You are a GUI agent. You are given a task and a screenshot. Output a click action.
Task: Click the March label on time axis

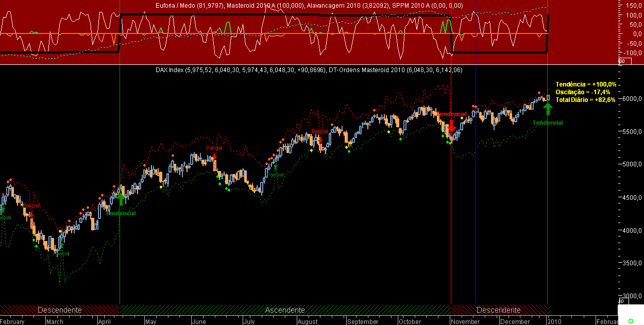coord(55,321)
